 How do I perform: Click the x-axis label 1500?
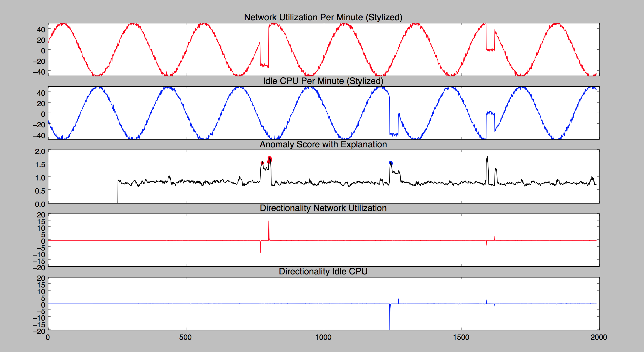pos(461,337)
